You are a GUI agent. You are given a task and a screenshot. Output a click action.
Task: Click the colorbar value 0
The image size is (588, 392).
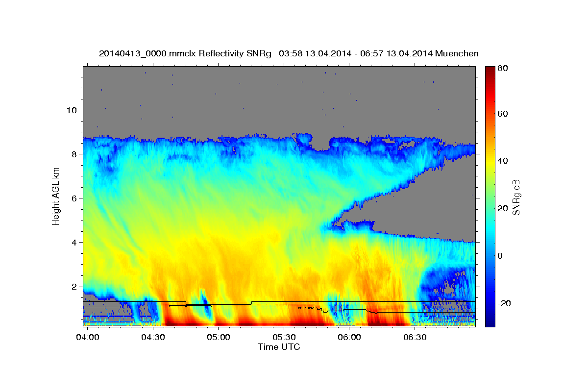pyautogui.click(x=501, y=256)
